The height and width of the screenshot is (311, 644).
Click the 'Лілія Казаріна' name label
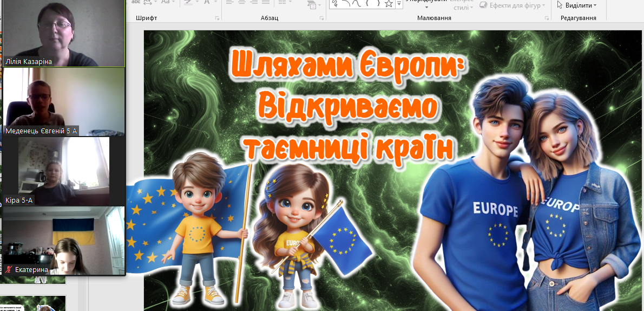[29, 62]
